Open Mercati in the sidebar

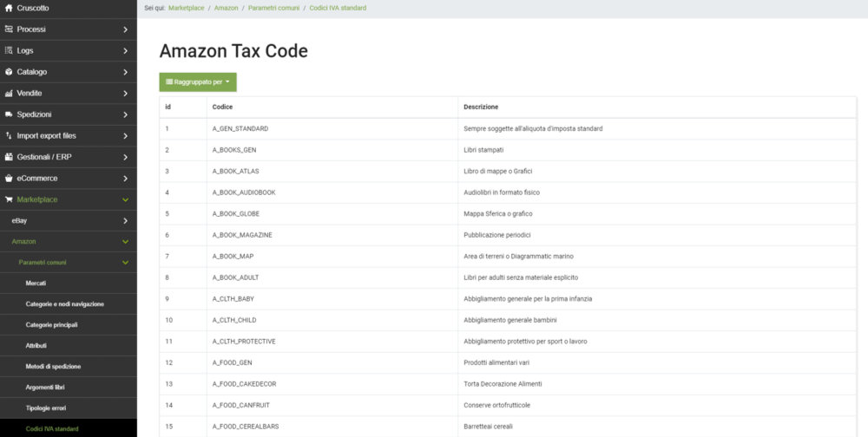pos(36,284)
